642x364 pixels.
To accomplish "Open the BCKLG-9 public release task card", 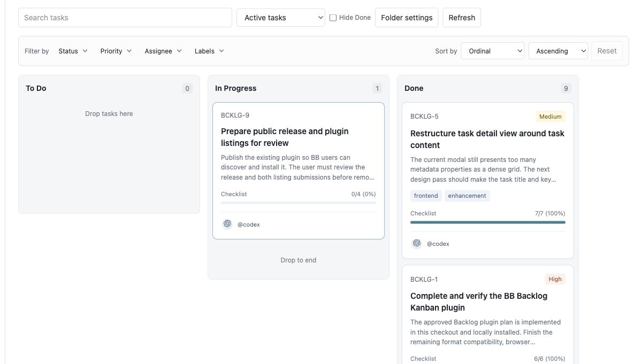I will 299,171.
